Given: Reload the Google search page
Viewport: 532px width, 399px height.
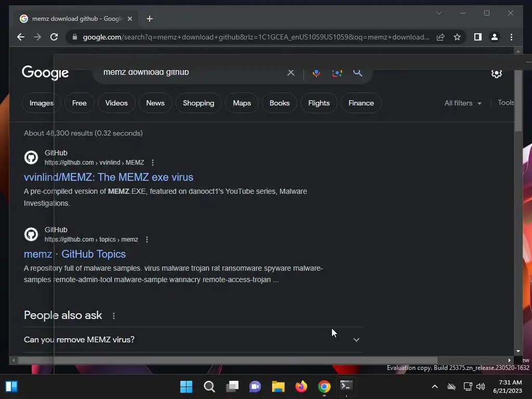Looking at the screenshot, I should point(54,37).
